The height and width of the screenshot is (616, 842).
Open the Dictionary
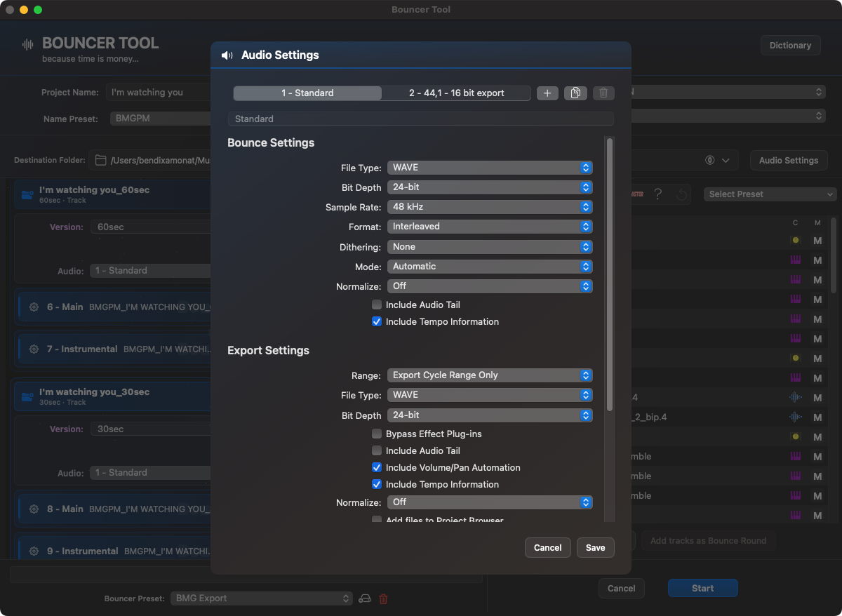click(x=790, y=46)
